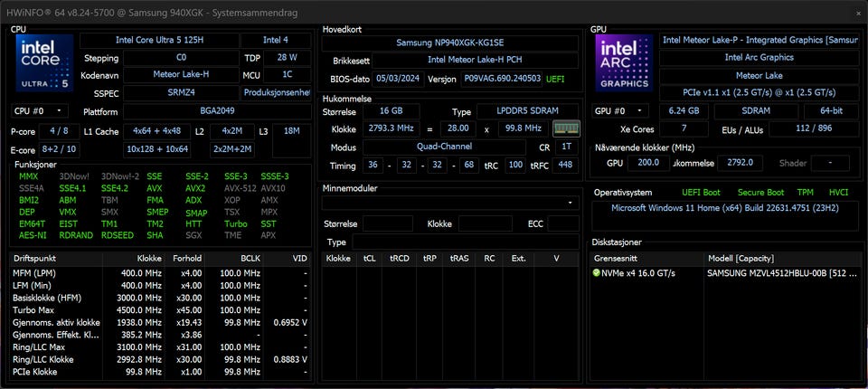Click the L1 Cache value 4x64 + 4x48
The height and width of the screenshot is (389, 868).
[157, 131]
